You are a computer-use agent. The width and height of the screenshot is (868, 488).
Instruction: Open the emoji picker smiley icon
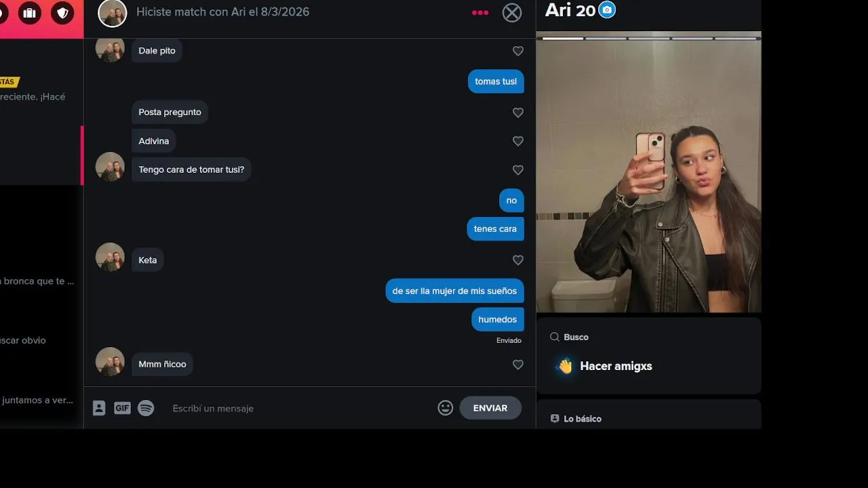pos(446,408)
